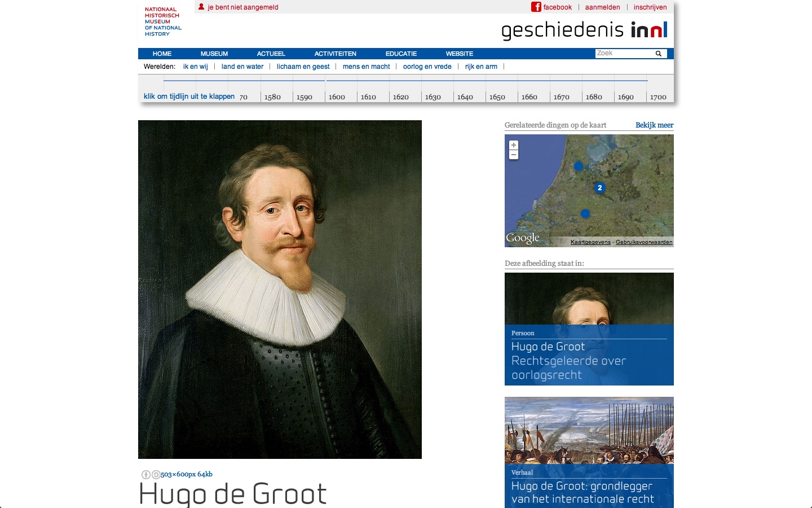Expand the timeline via 'klik om tijdlijn uit te klappen'
This screenshot has width=812, height=508.
(189, 97)
